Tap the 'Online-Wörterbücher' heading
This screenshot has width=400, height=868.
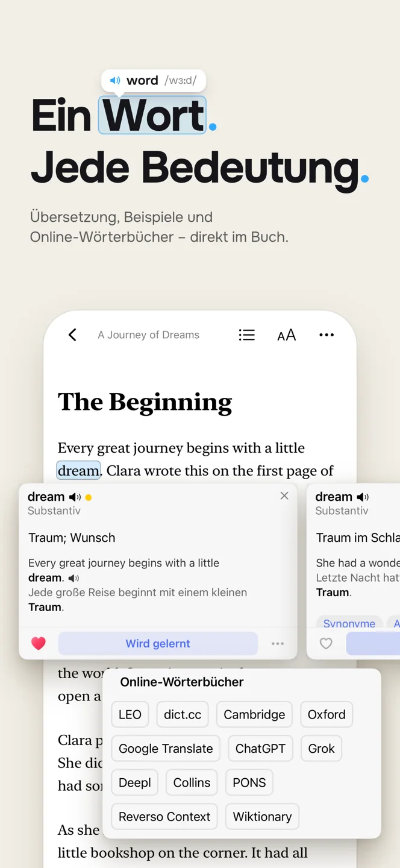click(x=182, y=682)
